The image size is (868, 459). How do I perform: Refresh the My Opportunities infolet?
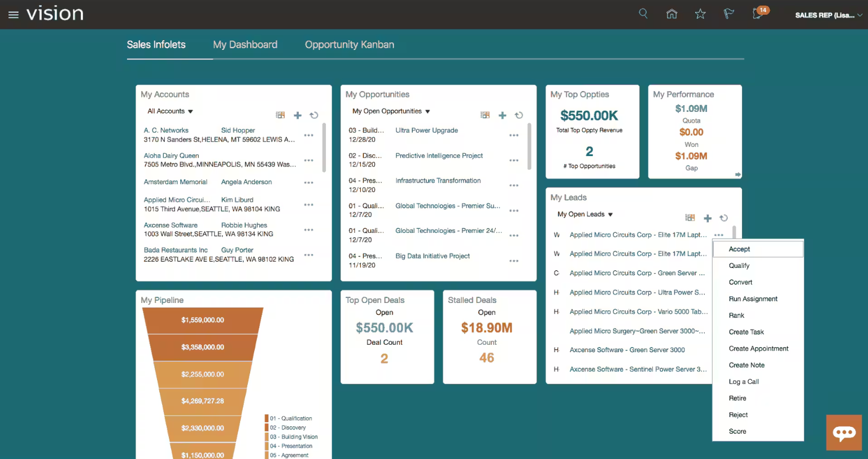519,115
